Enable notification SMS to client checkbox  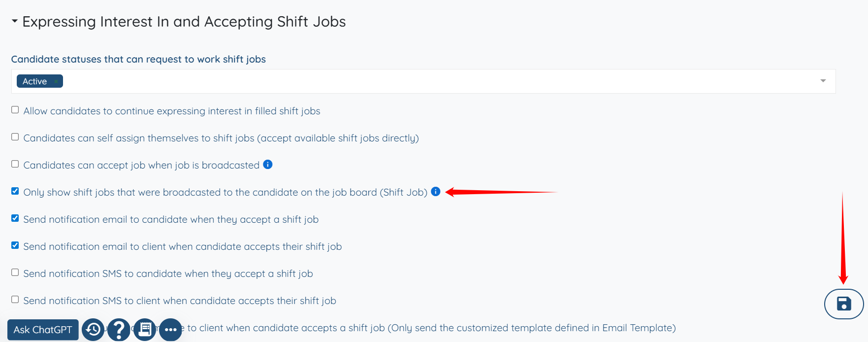coord(15,300)
